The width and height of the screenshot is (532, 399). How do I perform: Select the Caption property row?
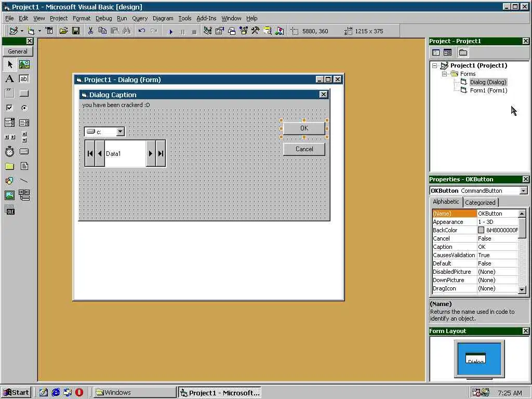pos(475,247)
